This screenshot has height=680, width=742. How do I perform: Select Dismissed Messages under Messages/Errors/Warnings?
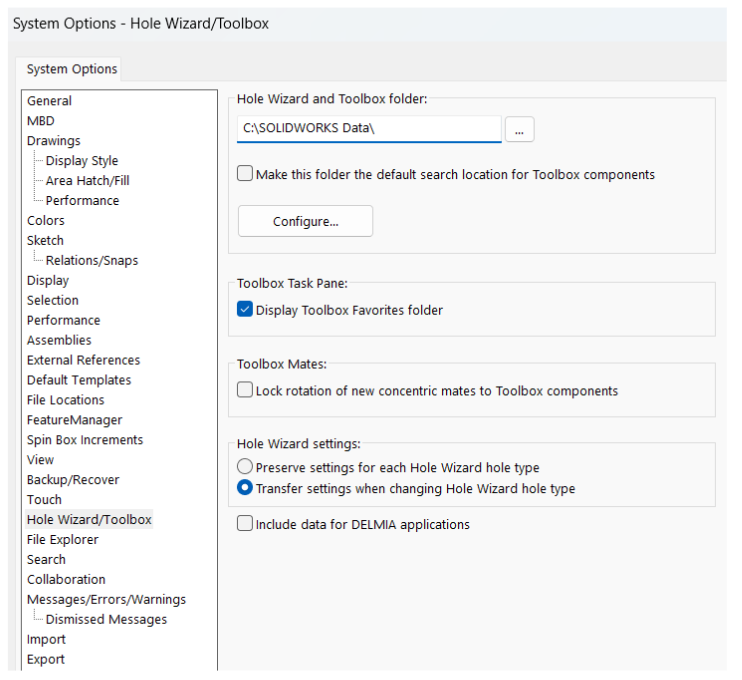[106, 619]
